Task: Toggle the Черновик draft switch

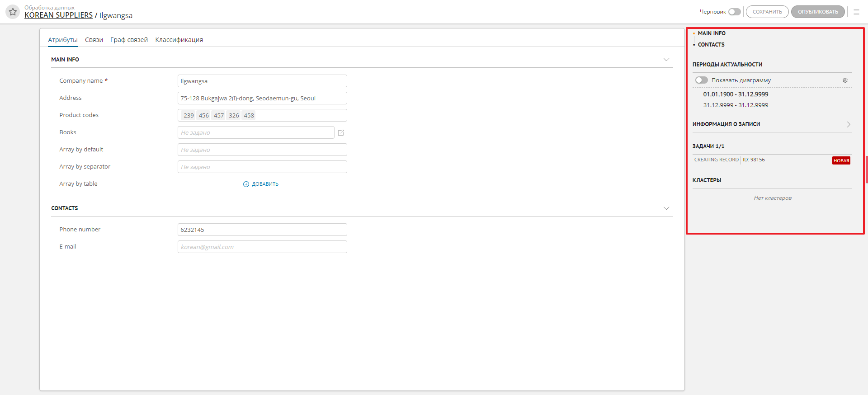Action: tap(734, 12)
